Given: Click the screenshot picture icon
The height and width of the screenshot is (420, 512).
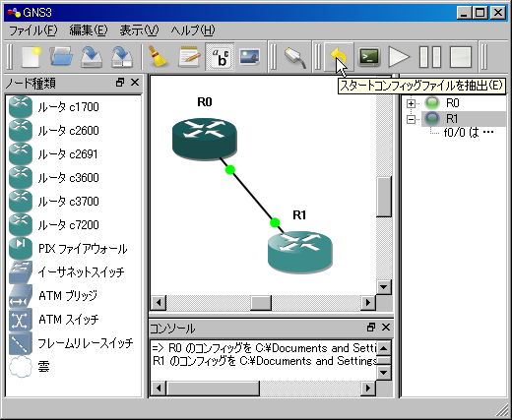Looking at the screenshot, I should (249, 57).
